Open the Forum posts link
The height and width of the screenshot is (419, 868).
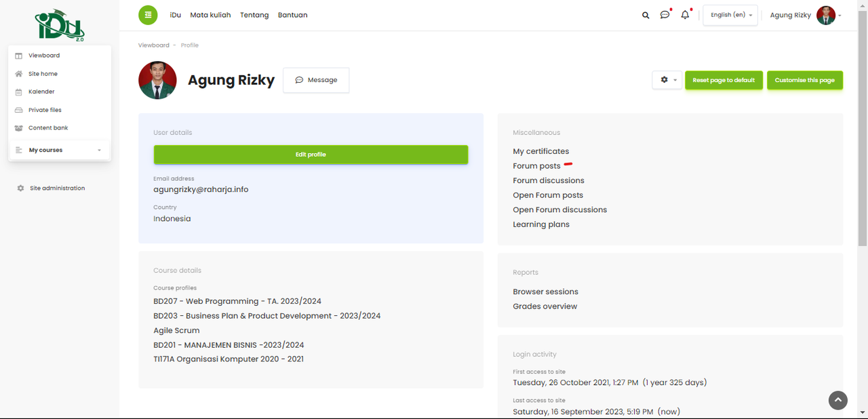coord(536,166)
